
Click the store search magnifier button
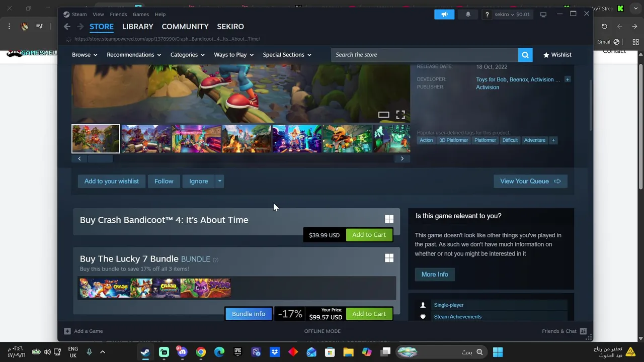525,55
